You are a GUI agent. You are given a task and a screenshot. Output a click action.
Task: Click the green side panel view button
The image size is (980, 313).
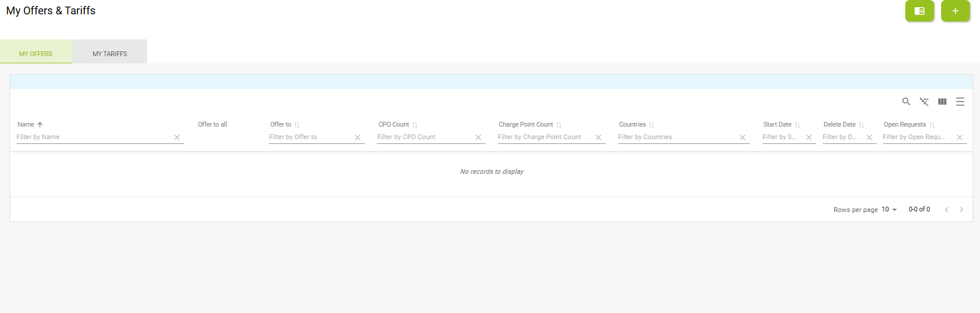click(919, 11)
